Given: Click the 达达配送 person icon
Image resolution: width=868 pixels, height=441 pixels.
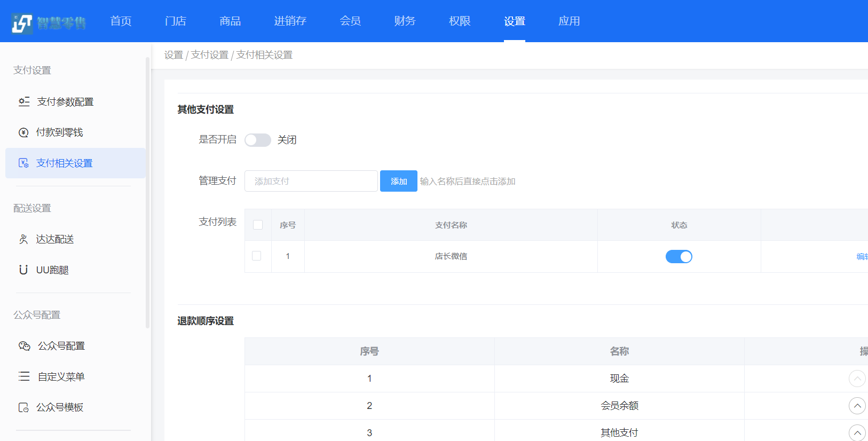Looking at the screenshot, I should 23,239.
